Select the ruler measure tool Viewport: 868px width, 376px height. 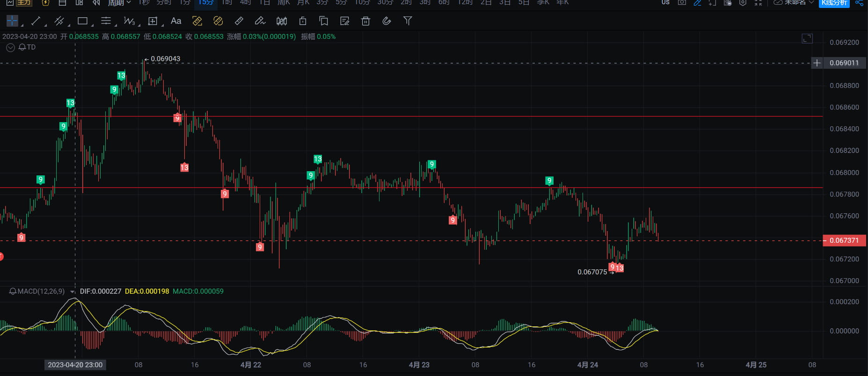click(239, 21)
